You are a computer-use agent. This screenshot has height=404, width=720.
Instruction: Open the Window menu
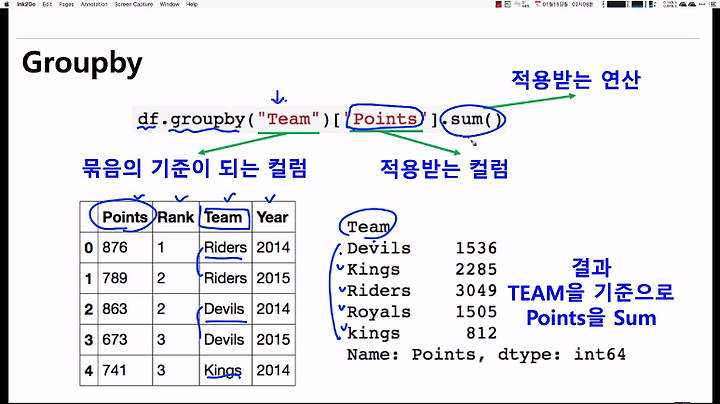169,4
